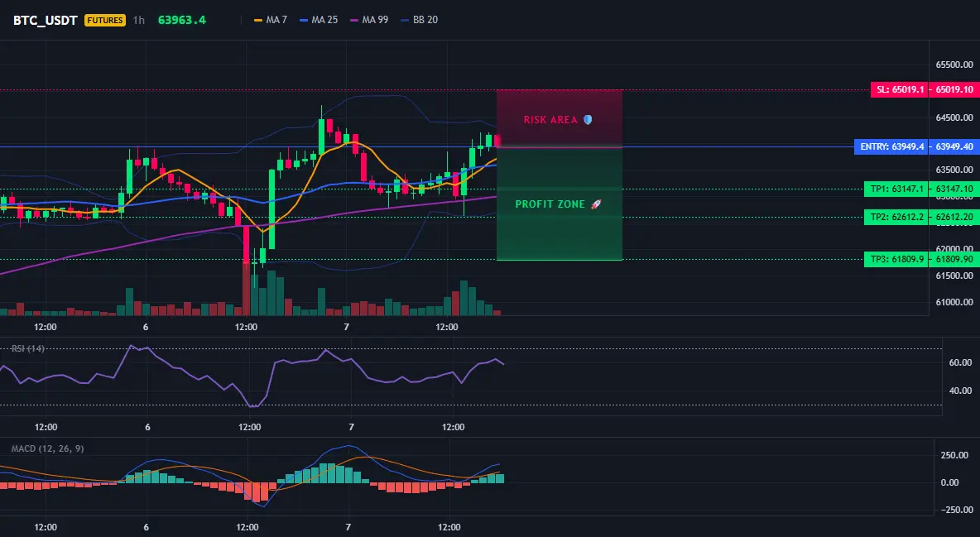Screen dimensions: 980x537
Task: Click the TP3: 61809.9 target label
Action: (x=896, y=259)
